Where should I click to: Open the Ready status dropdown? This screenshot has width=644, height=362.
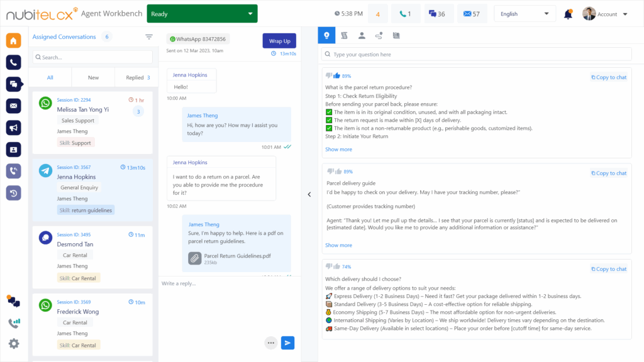(x=202, y=13)
